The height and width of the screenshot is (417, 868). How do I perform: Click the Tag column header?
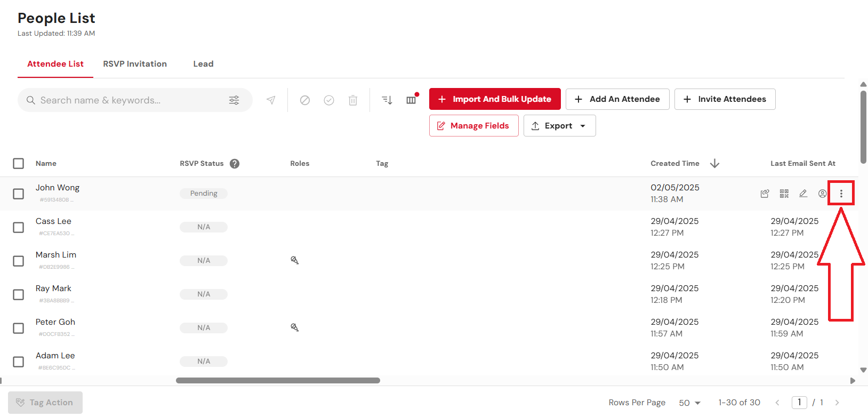(x=382, y=164)
